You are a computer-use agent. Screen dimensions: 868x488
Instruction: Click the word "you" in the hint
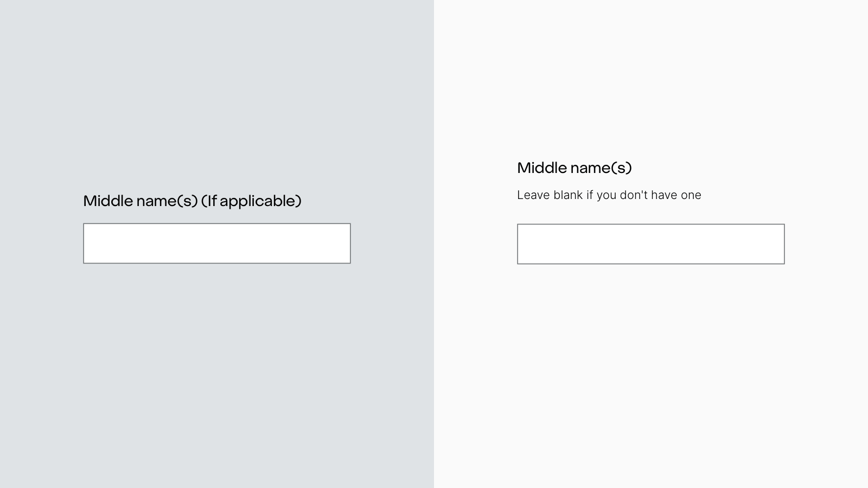607,195
